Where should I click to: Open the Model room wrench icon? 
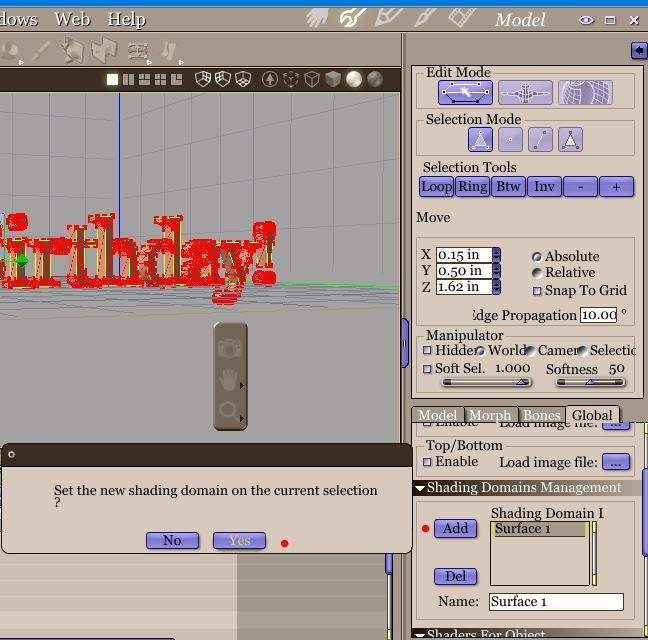(x=352, y=18)
